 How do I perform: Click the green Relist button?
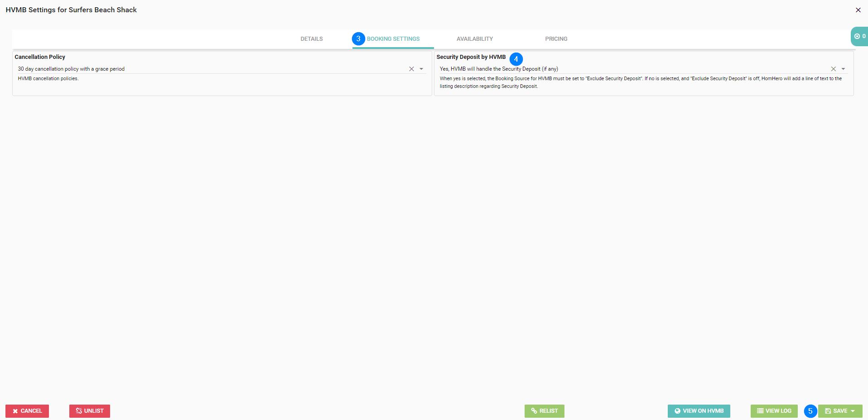(x=544, y=411)
